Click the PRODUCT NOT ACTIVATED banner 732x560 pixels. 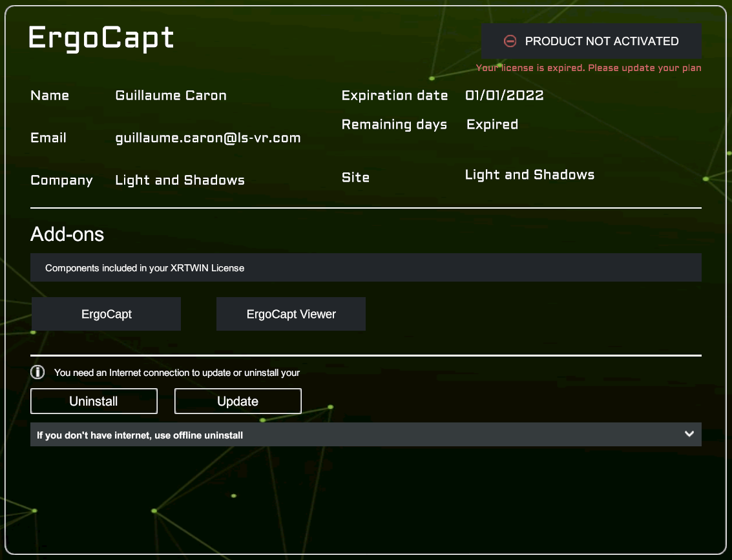[x=592, y=41]
